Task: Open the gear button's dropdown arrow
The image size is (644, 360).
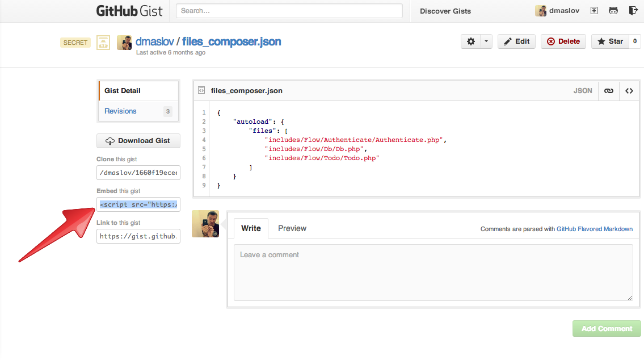Action: pyautogui.click(x=486, y=41)
